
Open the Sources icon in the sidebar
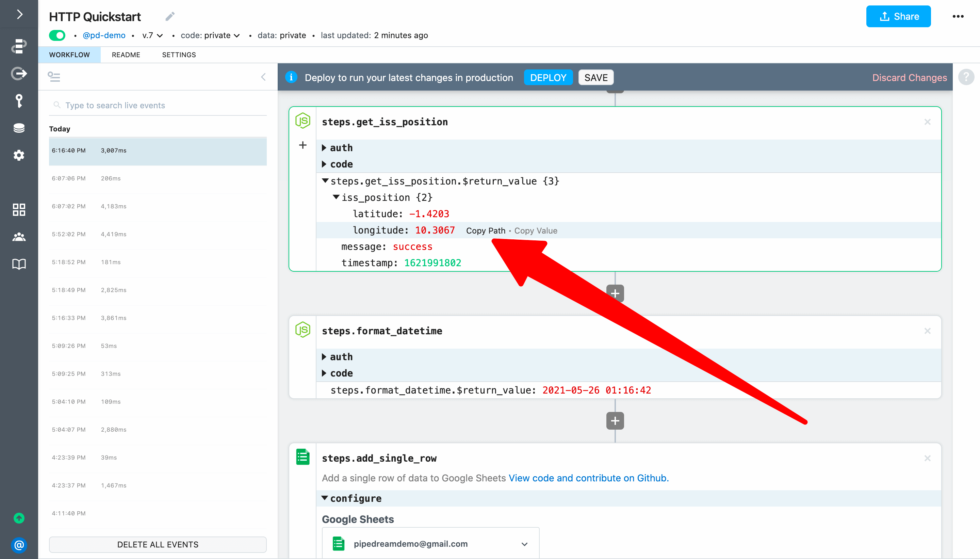point(19,73)
